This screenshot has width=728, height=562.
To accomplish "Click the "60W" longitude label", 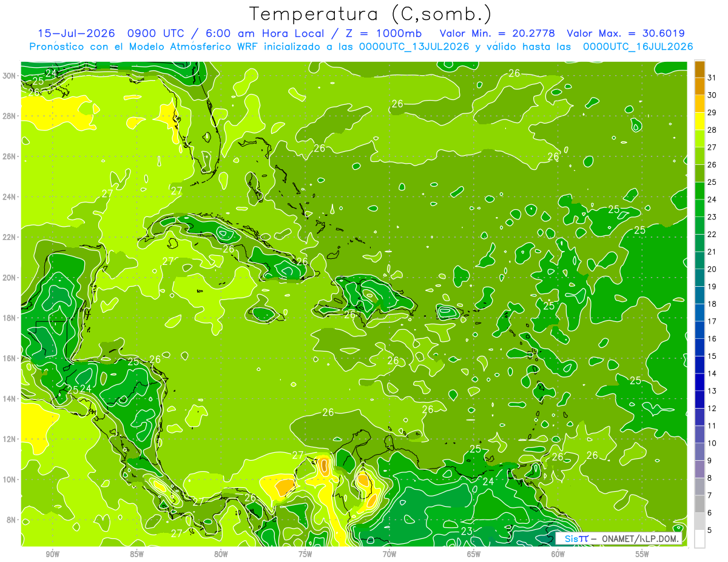I will click(x=558, y=554).
